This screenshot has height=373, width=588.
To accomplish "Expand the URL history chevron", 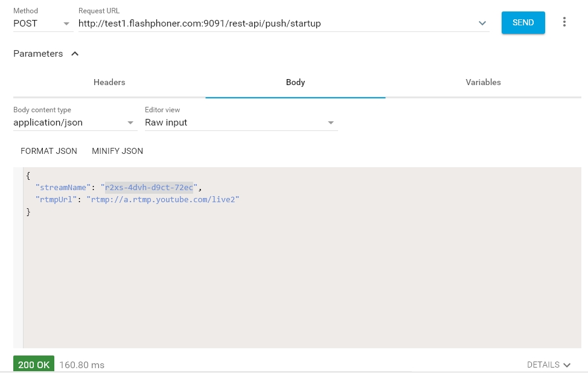I will pos(482,24).
